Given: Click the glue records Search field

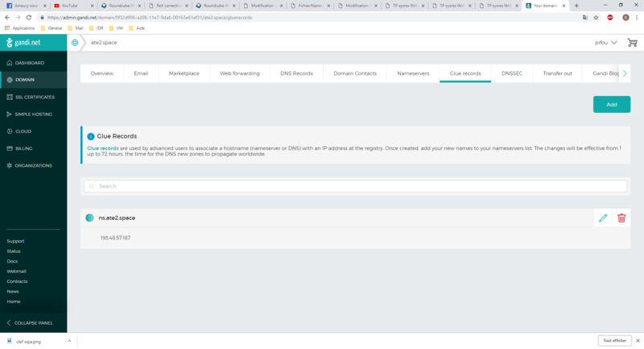Looking at the screenshot, I should point(355,186).
